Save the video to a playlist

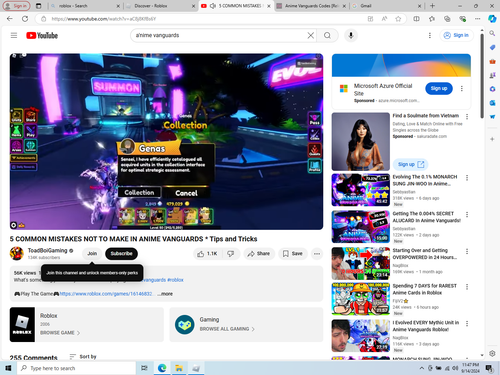(293, 254)
